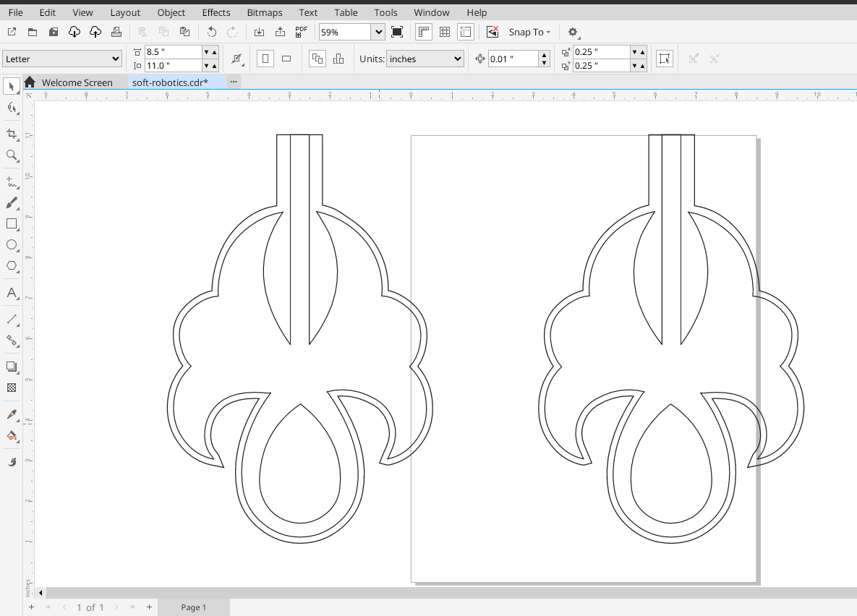Switch to the Welcome Screen tab
857x616 pixels.
click(x=77, y=82)
